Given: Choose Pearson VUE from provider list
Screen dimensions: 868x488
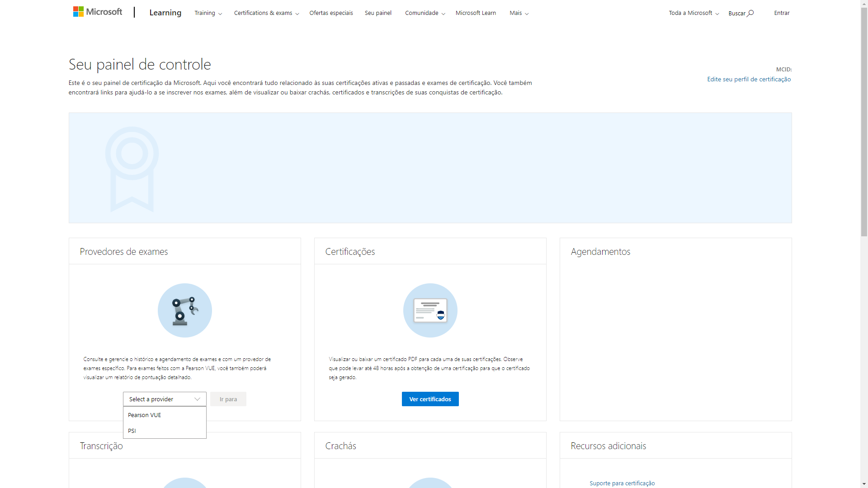Looking at the screenshot, I should tap(165, 415).
